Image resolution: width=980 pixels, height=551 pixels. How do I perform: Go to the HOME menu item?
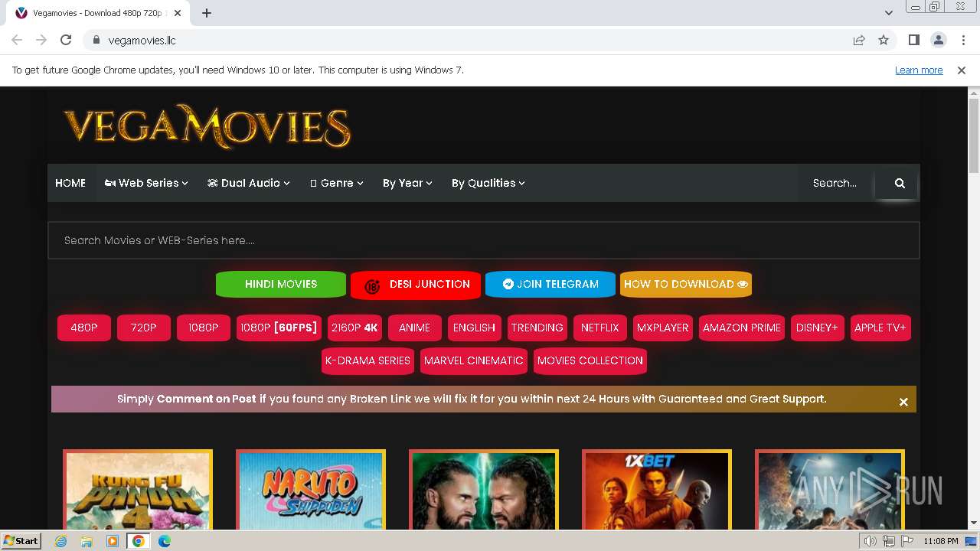click(x=70, y=183)
